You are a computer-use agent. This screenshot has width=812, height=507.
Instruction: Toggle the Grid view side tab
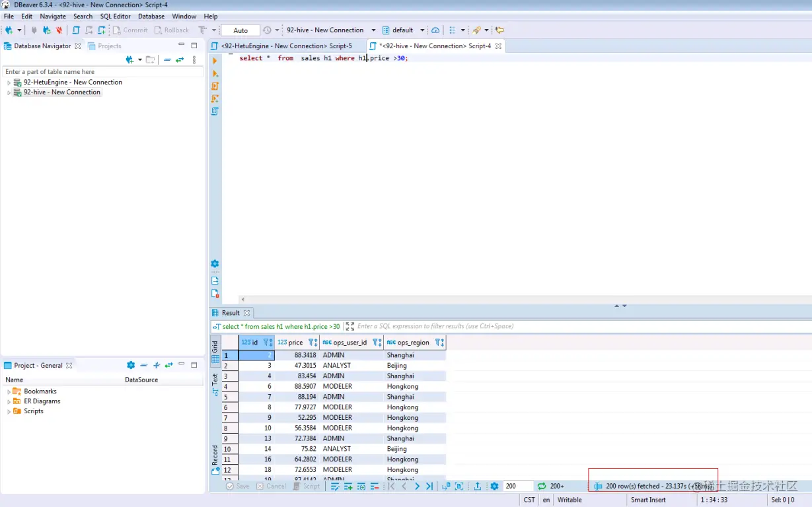(215, 351)
